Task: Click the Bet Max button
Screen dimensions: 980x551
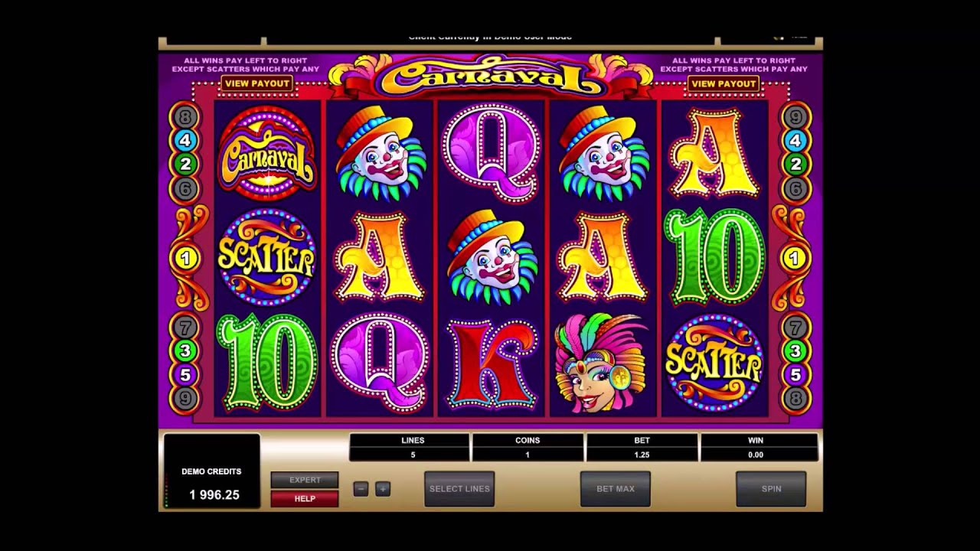Action: 616,489
